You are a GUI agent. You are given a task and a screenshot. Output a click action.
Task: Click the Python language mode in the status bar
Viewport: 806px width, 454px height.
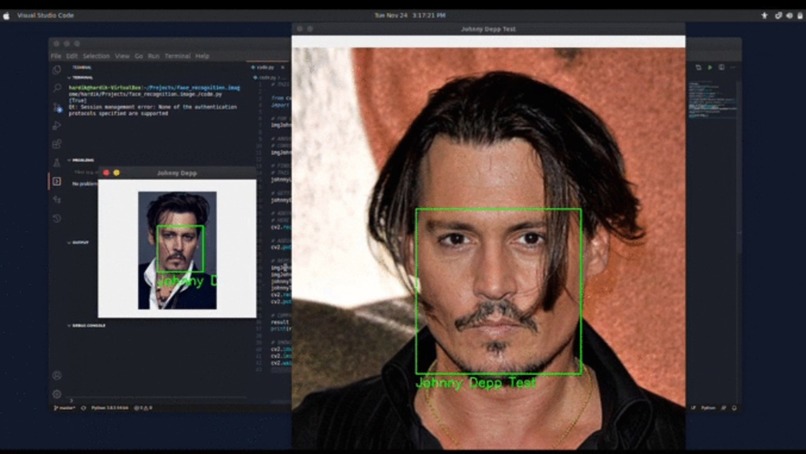[708, 408]
